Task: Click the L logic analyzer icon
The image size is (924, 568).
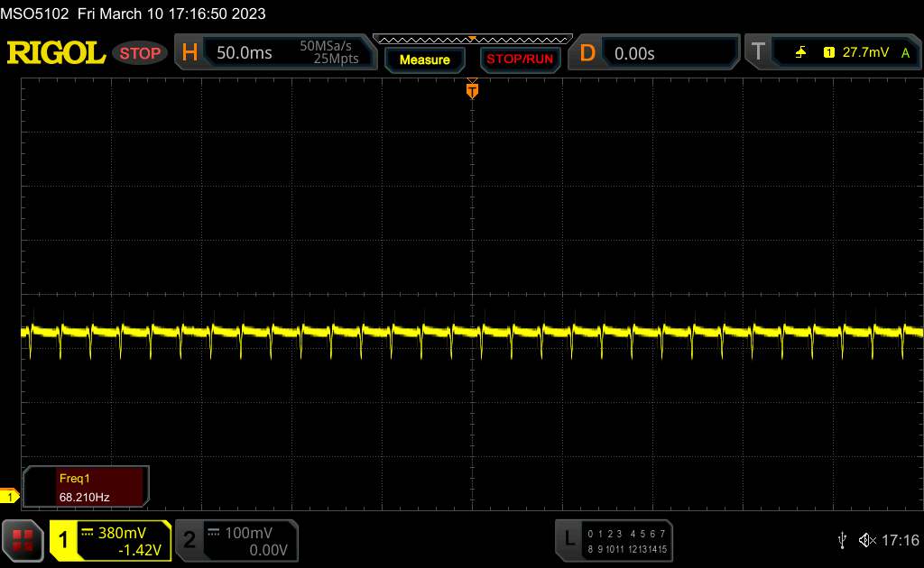Action: (x=569, y=538)
